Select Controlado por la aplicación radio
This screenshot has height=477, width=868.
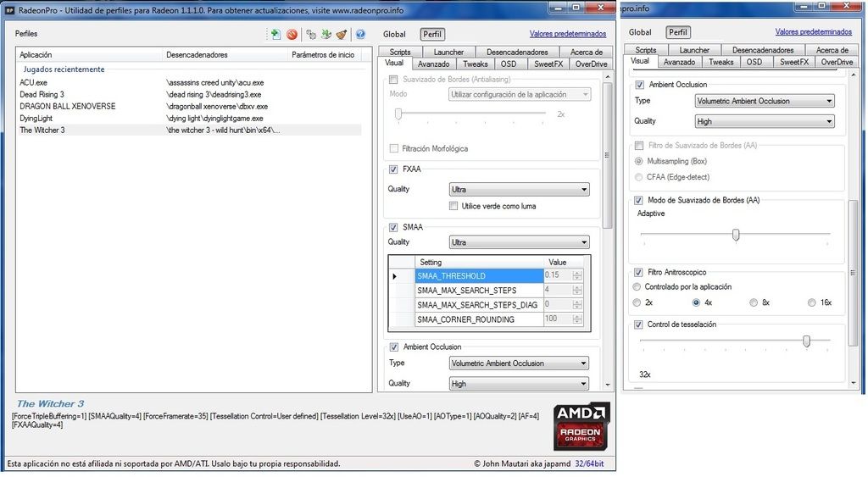click(637, 286)
